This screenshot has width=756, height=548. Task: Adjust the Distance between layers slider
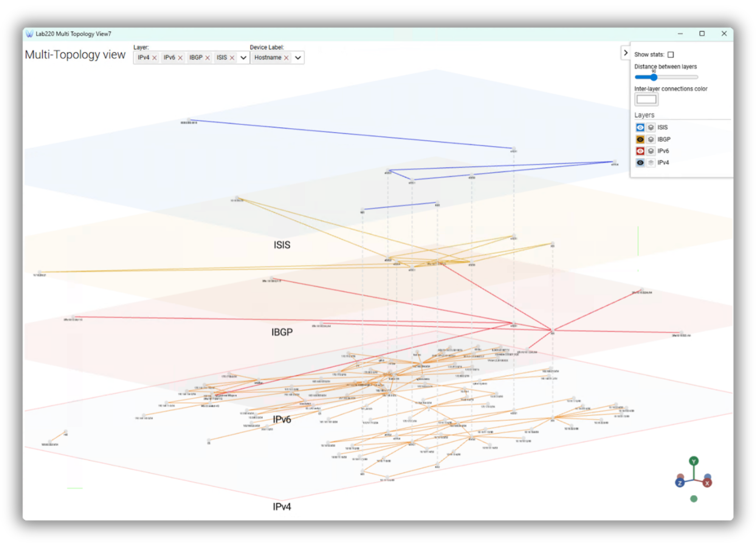(666, 77)
